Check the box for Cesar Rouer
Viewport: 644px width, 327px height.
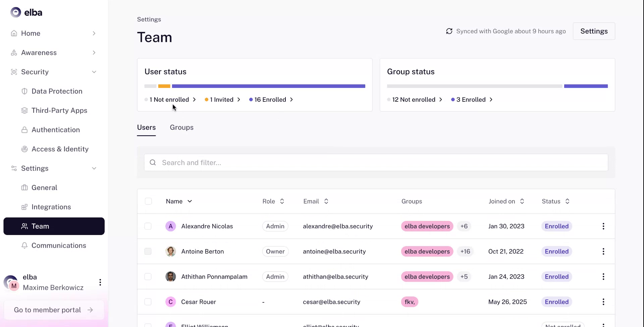(x=148, y=302)
